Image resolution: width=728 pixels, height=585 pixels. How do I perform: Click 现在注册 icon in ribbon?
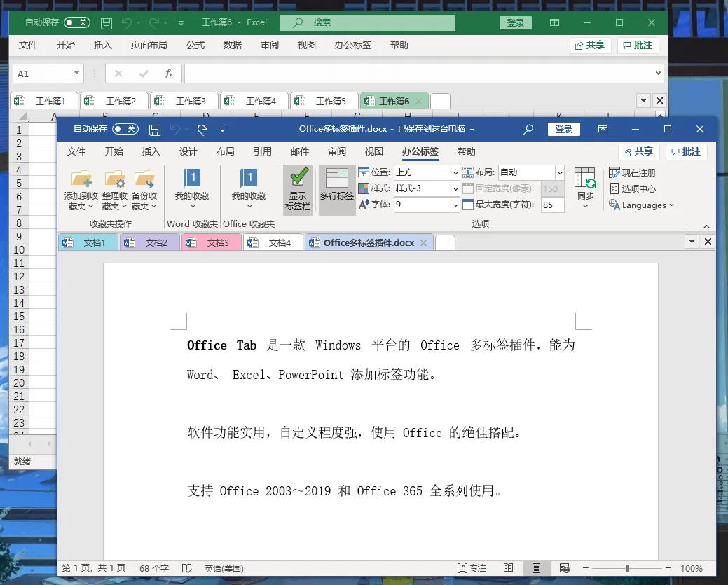coord(614,173)
